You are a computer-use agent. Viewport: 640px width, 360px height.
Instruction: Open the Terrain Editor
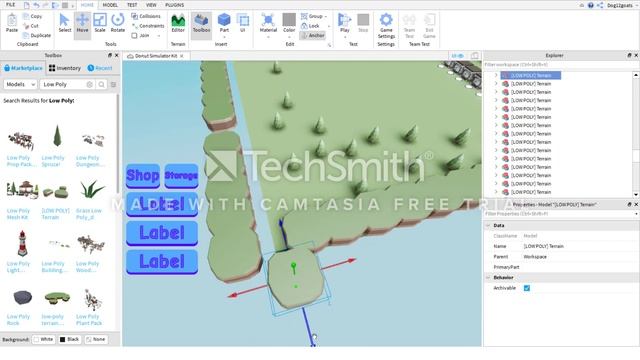(x=178, y=23)
